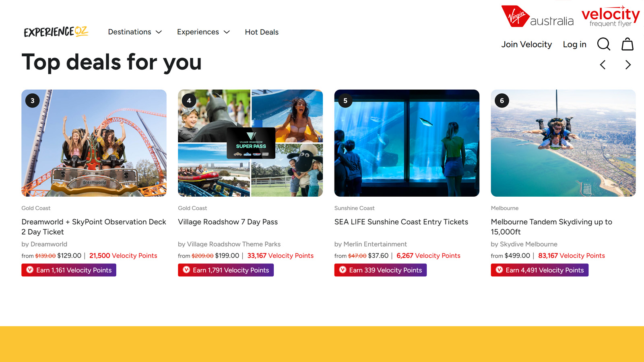Click 'by Merlin Entertainment' supplier text
Screen dimensions: 644x362
click(x=371, y=244)
